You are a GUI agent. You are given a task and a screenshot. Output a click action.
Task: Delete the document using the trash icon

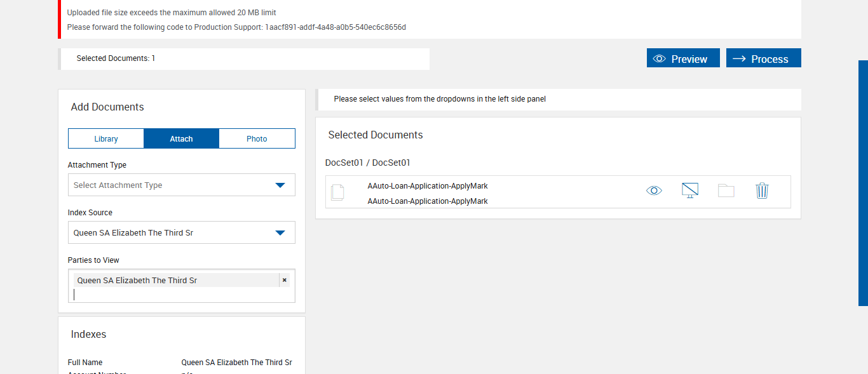point(762,190)
